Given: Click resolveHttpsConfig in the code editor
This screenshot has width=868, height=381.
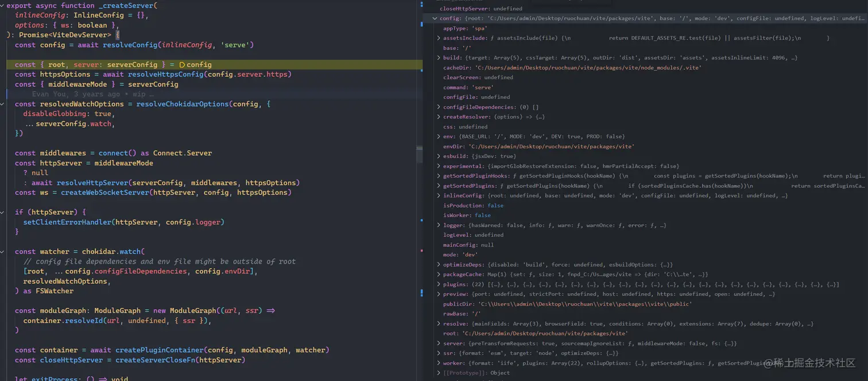Looking at the screenshot, I should (166, 74).
